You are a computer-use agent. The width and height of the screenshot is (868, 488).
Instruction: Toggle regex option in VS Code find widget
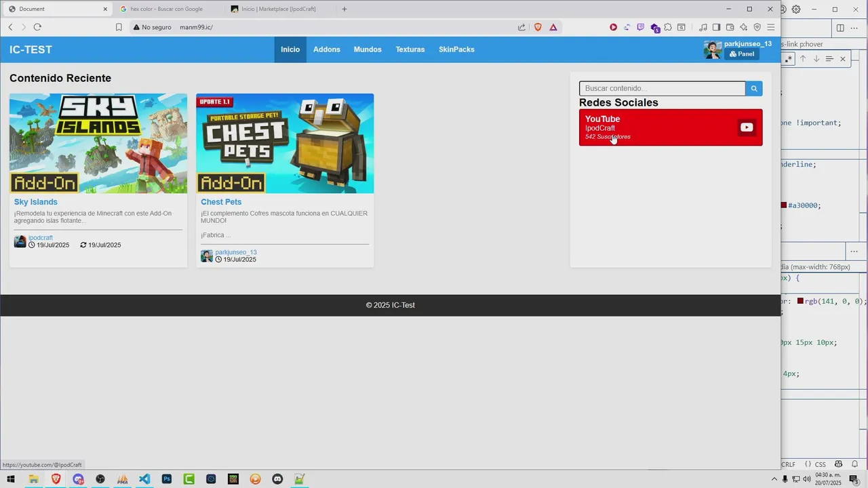(x=788, y=59)
